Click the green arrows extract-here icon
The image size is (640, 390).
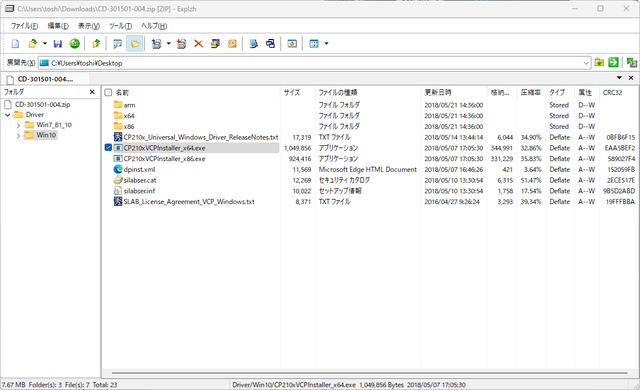[x=631, y=63]
